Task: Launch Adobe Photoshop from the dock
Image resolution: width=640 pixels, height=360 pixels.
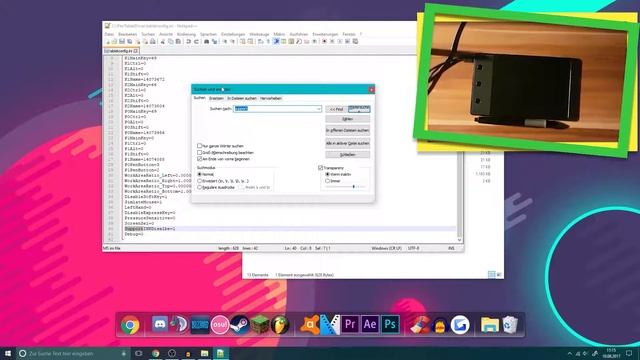Action: (390, 324)
